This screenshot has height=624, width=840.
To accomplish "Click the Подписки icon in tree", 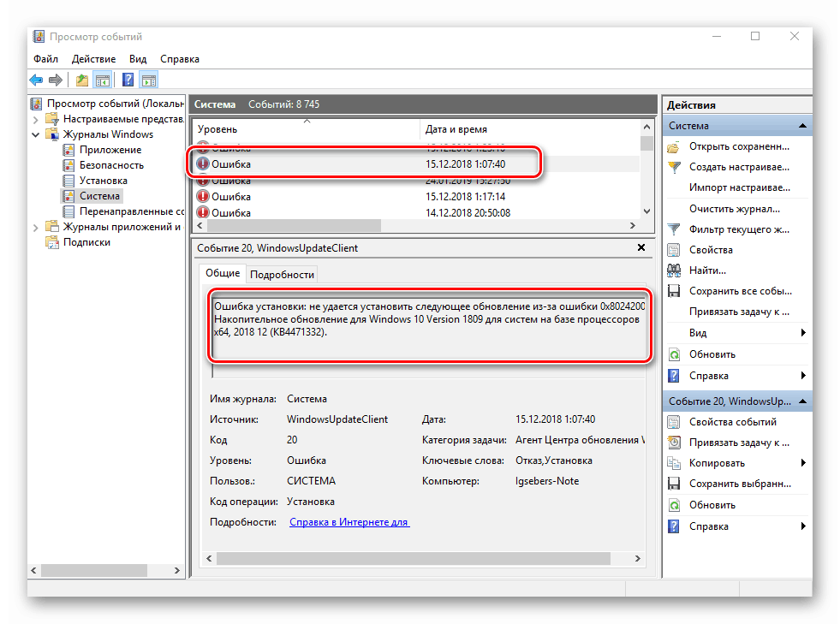I will pos(52,242).
